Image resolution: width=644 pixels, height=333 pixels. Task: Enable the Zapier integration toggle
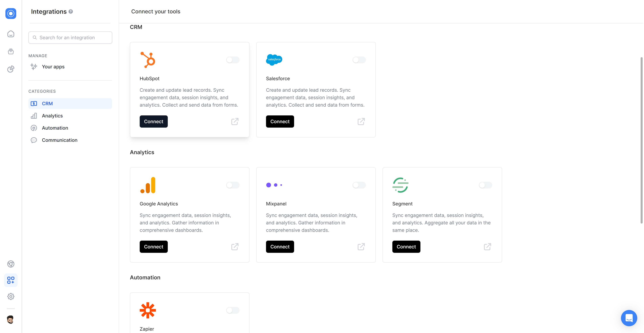click(x=233, y=310)
